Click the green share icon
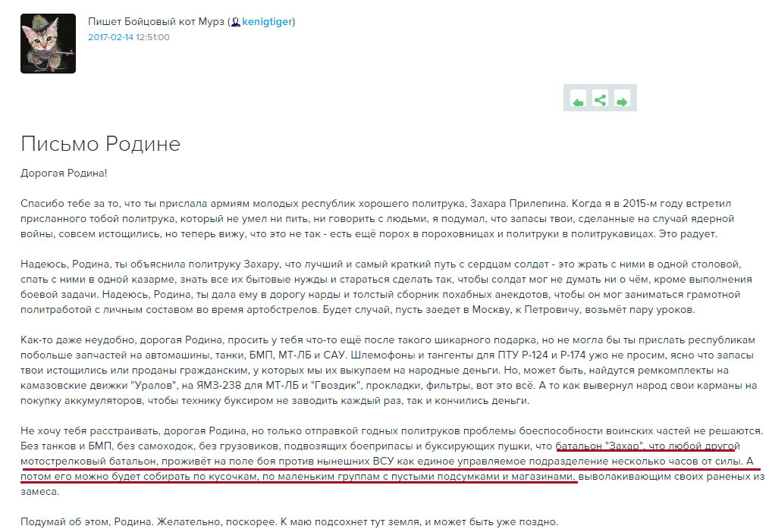The width and height of the screenshot is (769, 532). (600, 99)
